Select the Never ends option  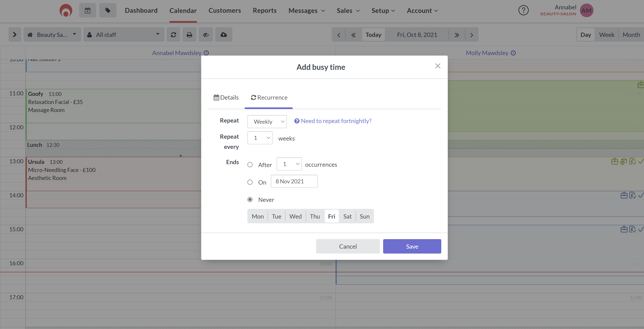tap(250, 200)
